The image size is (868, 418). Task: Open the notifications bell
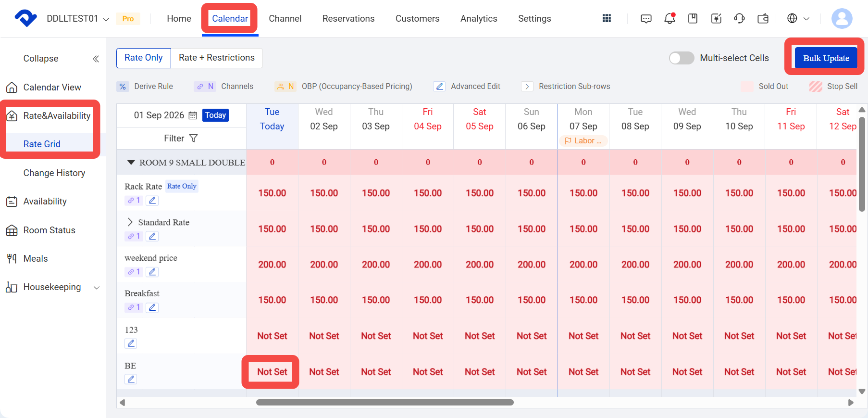point(670,18)
